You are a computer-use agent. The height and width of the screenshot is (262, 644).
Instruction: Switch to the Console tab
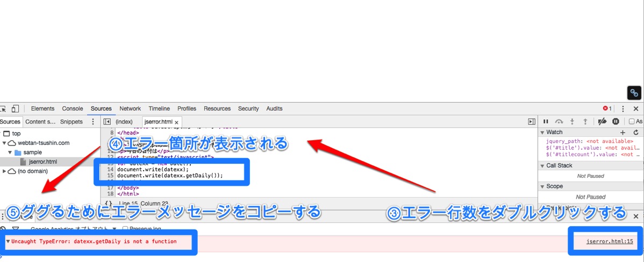tap(73, 108)
